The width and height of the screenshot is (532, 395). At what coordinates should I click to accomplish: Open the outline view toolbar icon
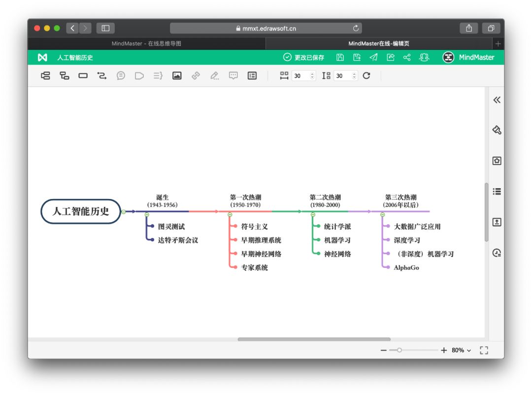pyautogui.click(x=252, y=76)
